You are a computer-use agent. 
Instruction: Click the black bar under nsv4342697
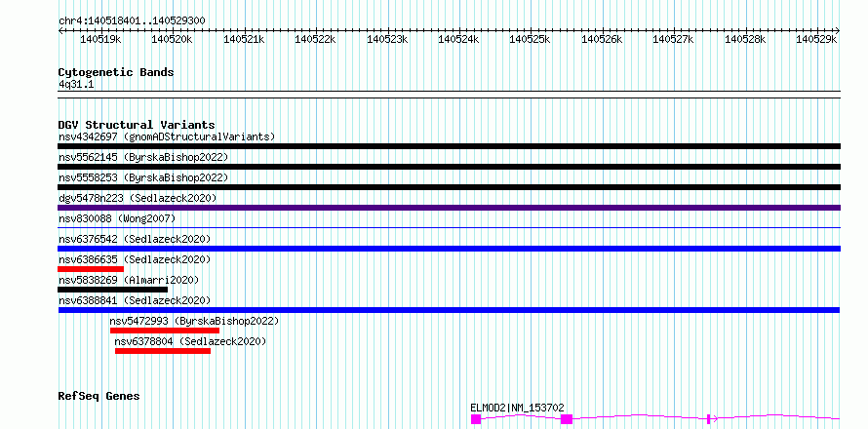(x=449, y=146)
